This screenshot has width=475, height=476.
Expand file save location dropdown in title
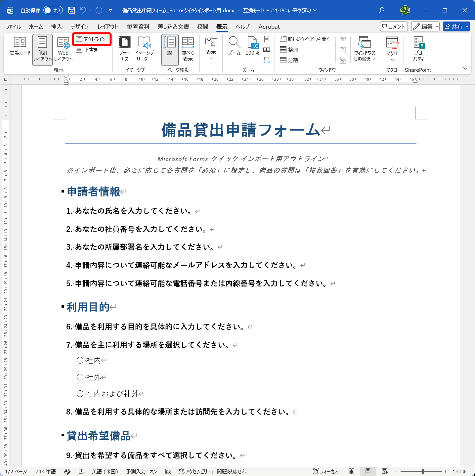(315, 10)
